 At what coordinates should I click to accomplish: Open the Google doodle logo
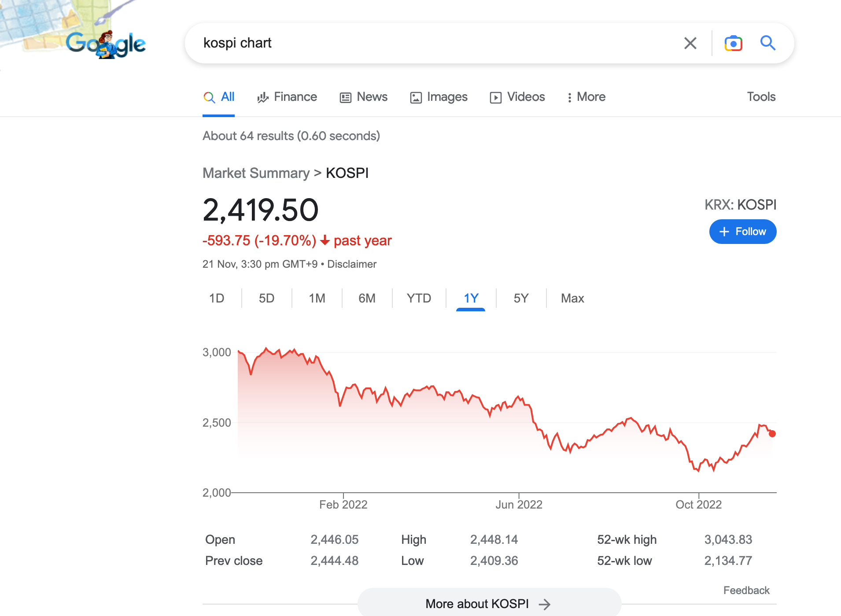click(106, 44)
